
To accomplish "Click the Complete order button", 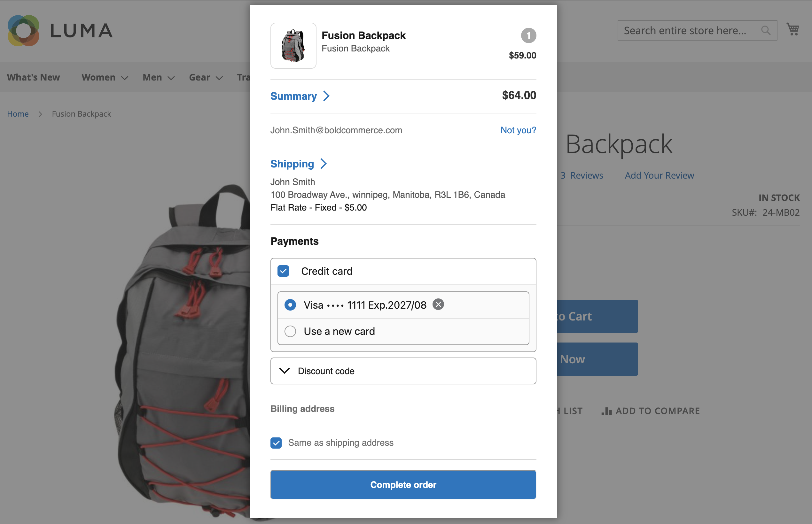I will 403,484.
